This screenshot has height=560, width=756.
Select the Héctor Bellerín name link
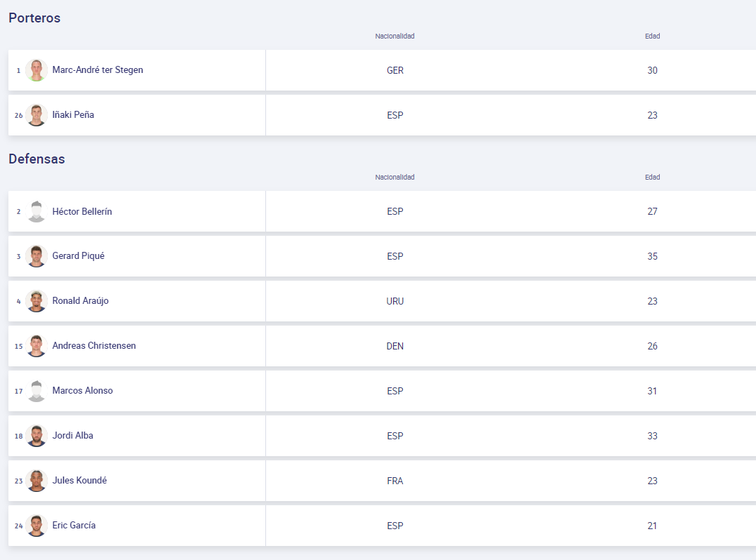pyautogui.click(x=82, y=211)
